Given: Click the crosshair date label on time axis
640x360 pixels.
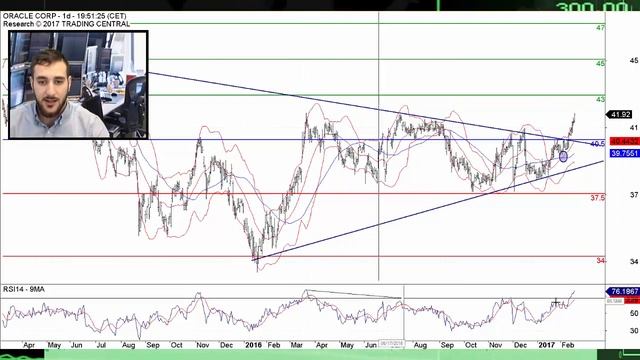Looking at the screenshot, I should click(x=391, y=344).
